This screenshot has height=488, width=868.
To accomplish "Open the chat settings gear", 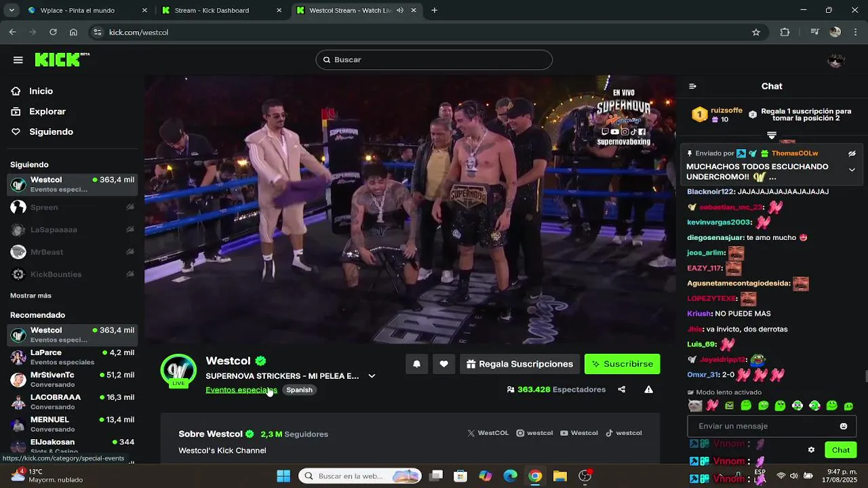I will click(811, 449).
